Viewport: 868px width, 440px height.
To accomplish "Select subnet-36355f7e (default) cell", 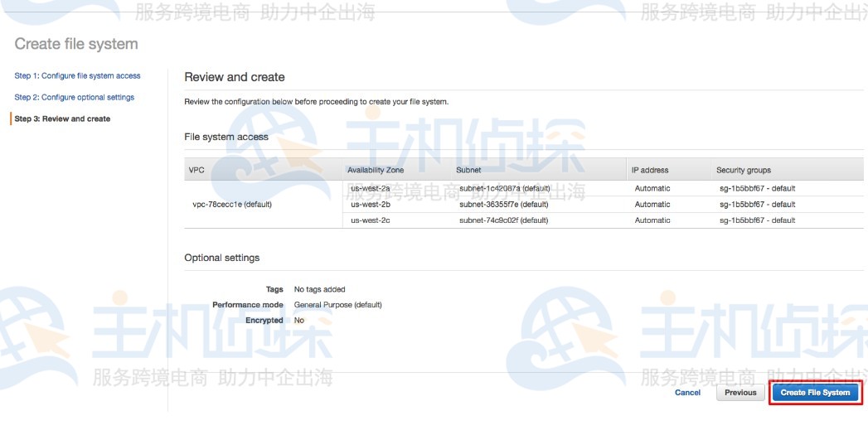I will pos(504,204).
